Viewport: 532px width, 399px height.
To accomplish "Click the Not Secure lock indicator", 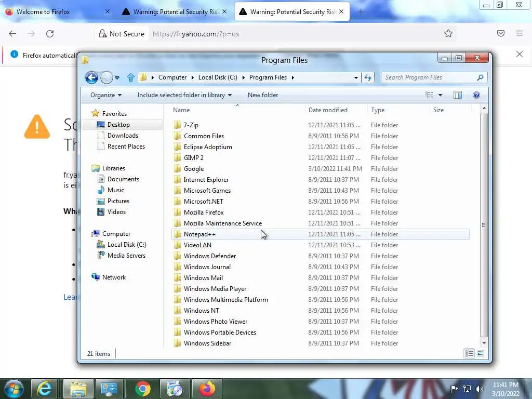I will click(122, 34).
